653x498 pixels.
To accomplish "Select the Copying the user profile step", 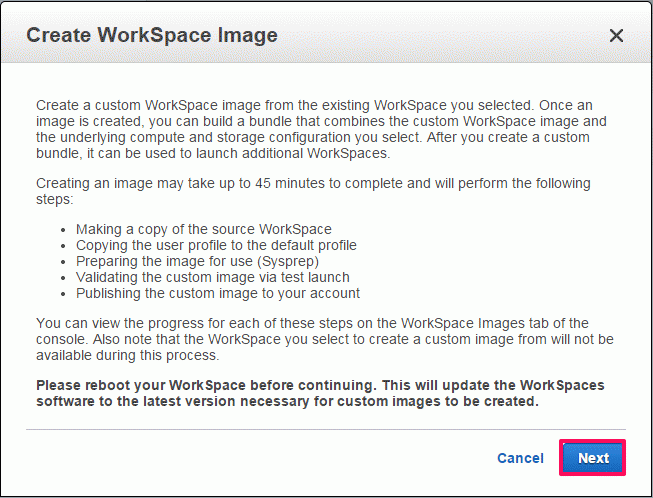I will pyautogui.click(x=216, y=245).
